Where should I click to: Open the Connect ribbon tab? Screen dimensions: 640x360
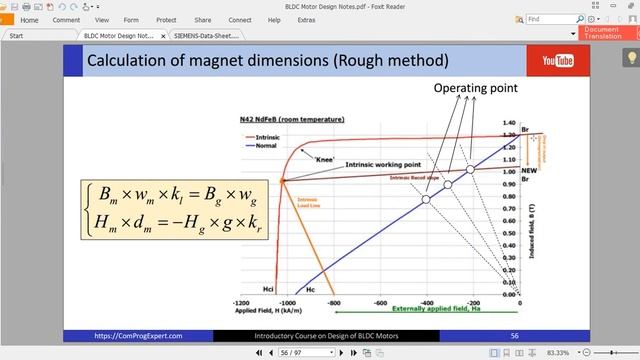(240, 20)
